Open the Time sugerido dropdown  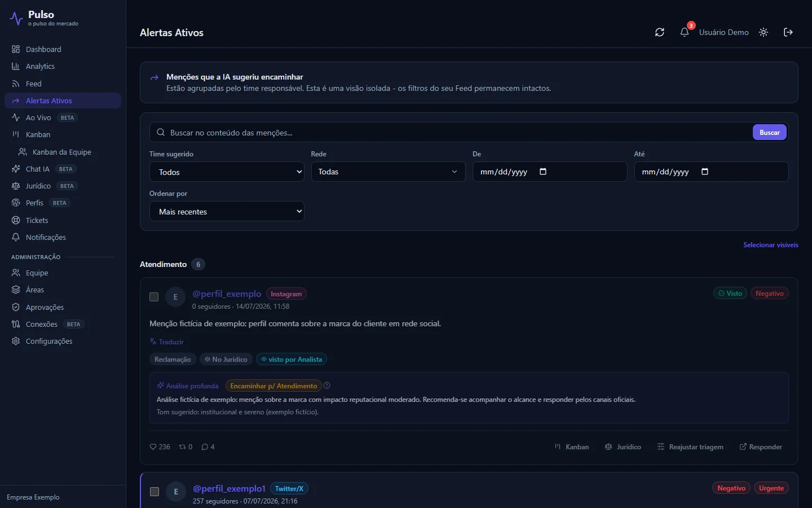[227, 172]
